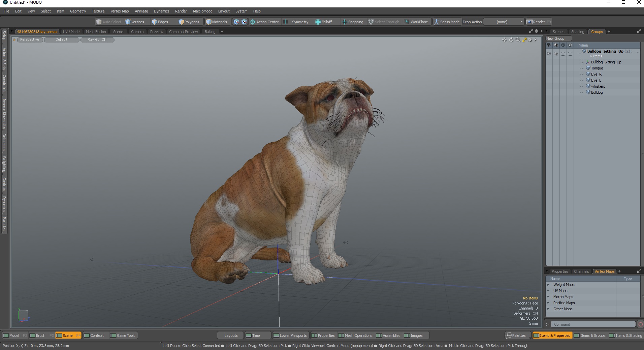The height and width of the screenshot is (350, 644).
Task: Click the red record icon beside Command field
Action: (x=640, y=324)
